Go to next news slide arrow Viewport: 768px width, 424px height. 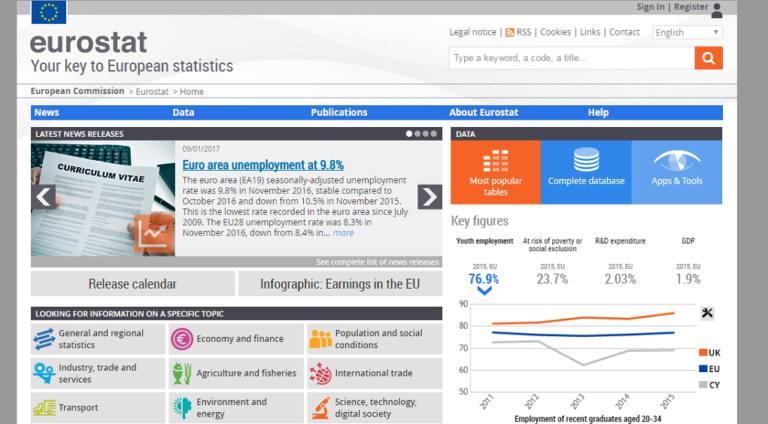point(430,197)
